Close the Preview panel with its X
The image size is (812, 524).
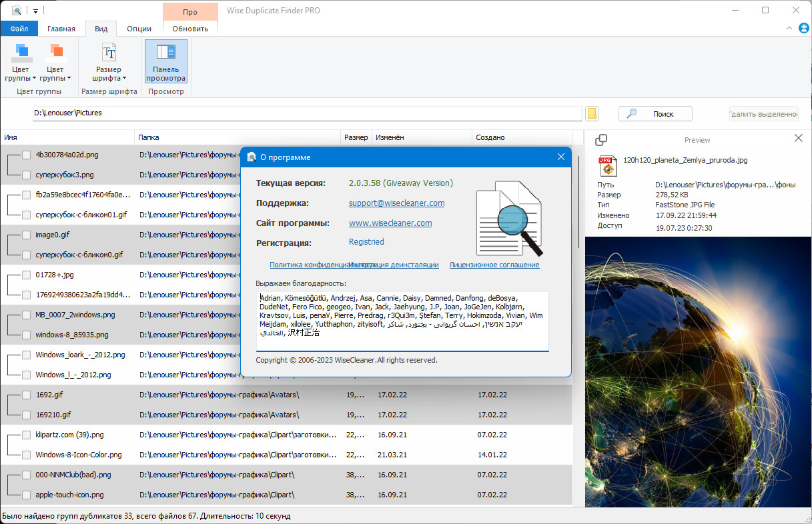coord(799,138)
